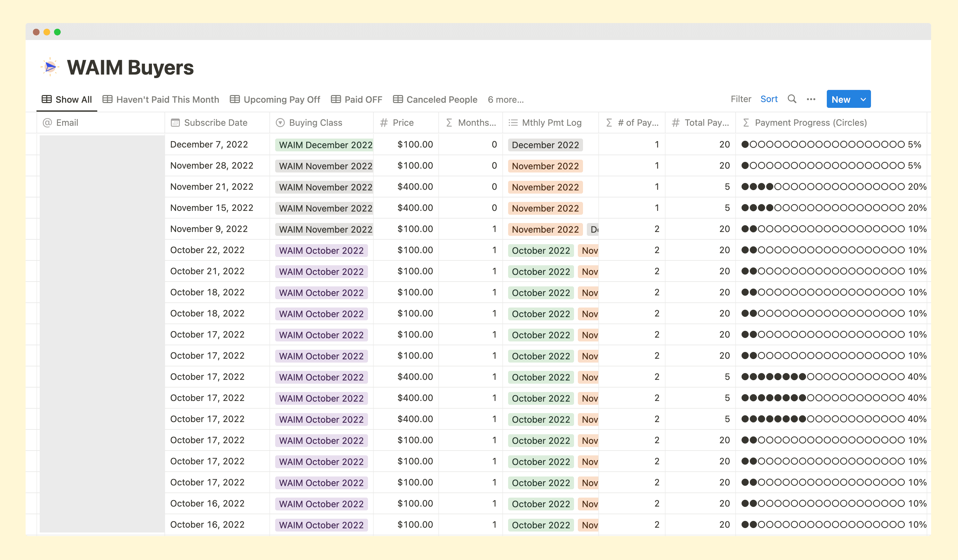Click the sigma icon on the Months column
Viewport: 958px width, 560px height.
tap(449, 123)
